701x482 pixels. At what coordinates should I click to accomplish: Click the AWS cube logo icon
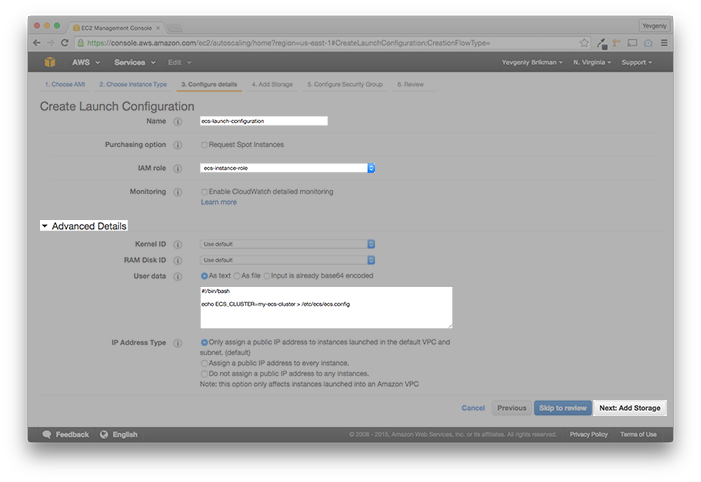50,62
